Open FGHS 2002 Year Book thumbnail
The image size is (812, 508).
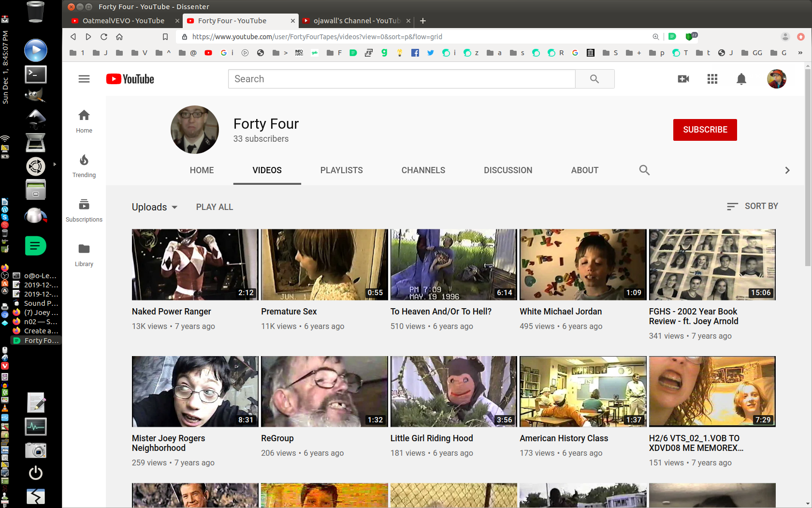(712, 265)
